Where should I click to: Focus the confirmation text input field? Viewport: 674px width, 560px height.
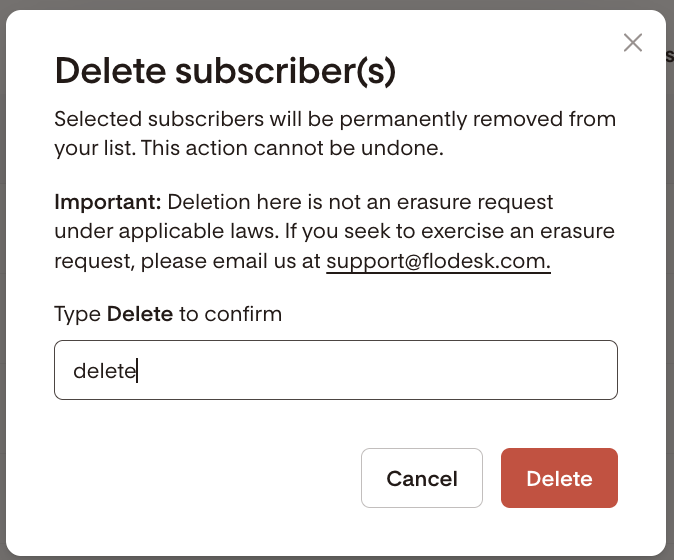(335, 370)
